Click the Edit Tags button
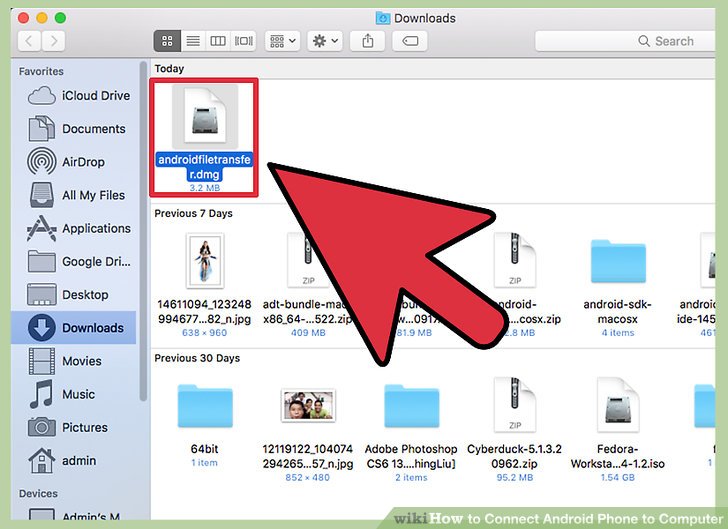The height and width of the screenshot is (529, 728). pos(410,41)
